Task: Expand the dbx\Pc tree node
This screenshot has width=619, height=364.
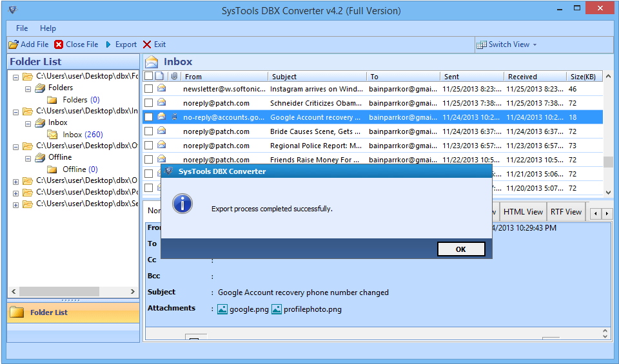Action: 15,193
